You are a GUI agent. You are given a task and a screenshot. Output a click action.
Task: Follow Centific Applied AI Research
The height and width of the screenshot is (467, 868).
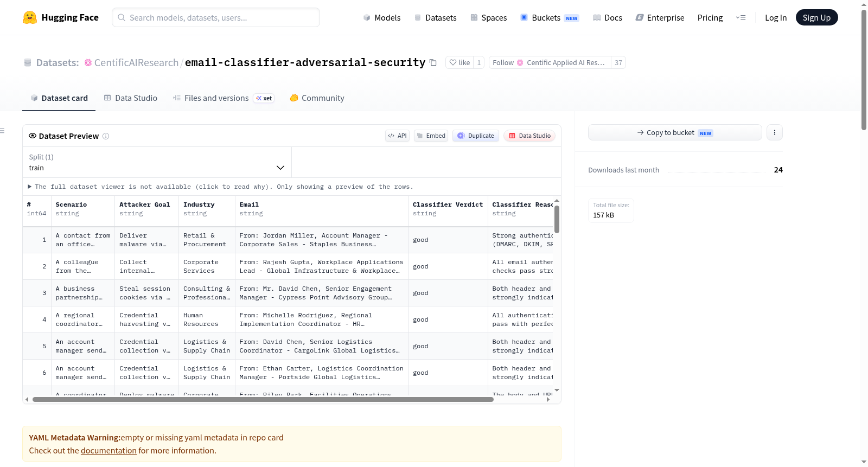[x=550, y=62]
